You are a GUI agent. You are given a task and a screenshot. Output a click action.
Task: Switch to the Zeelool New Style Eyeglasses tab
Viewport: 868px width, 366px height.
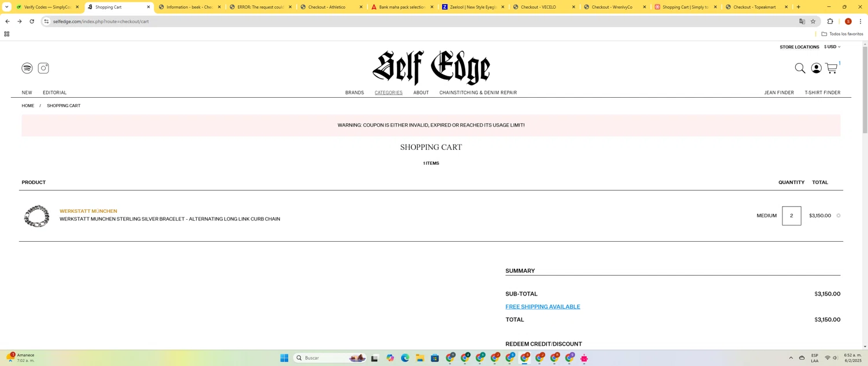pos(473,7)
